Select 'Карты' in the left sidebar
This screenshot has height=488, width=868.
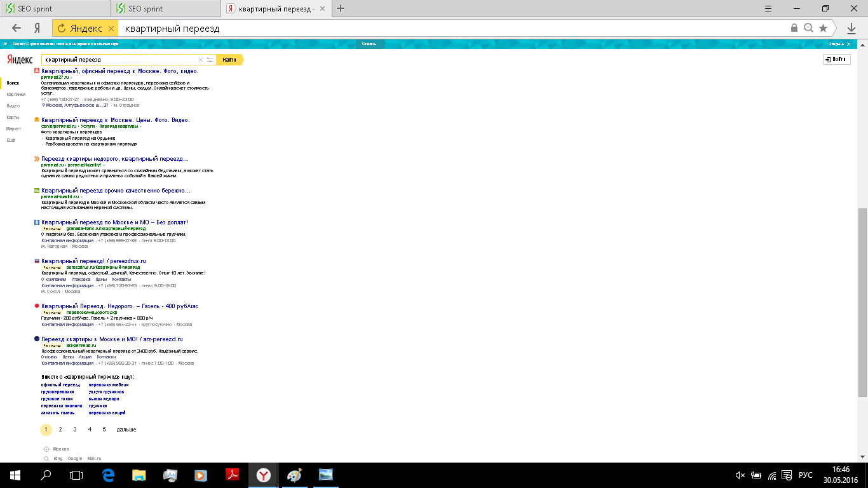[x=13, y=117]
